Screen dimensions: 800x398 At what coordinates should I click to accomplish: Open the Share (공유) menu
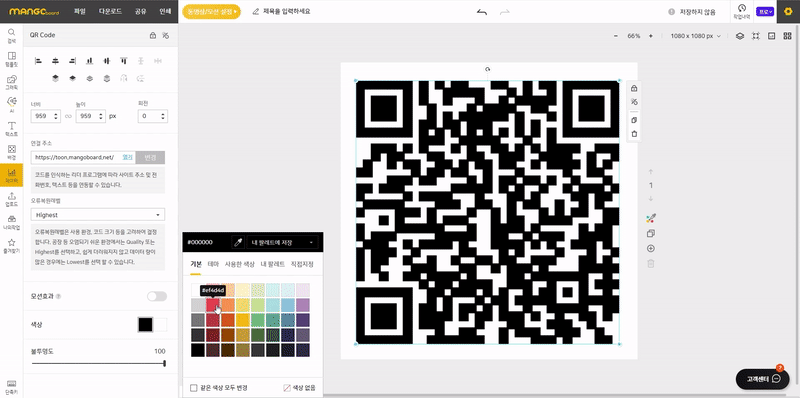click(140, 11)
